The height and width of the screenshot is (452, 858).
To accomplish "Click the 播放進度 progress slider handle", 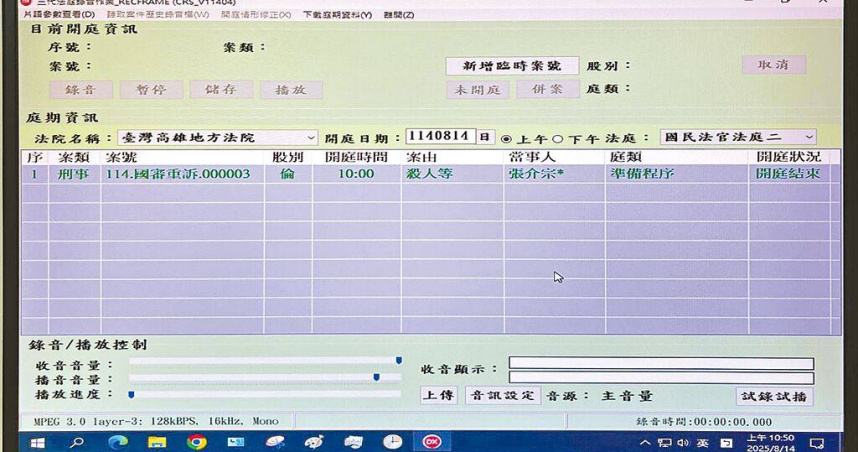I will [131, 394].
